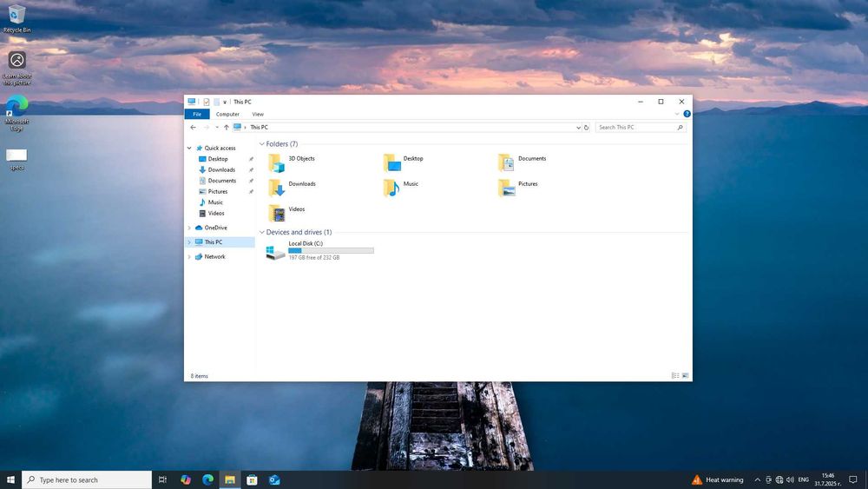Screen dimensions: 868x489
Task: Open the recent locations dropdown arrow
Action: (216, 128)
